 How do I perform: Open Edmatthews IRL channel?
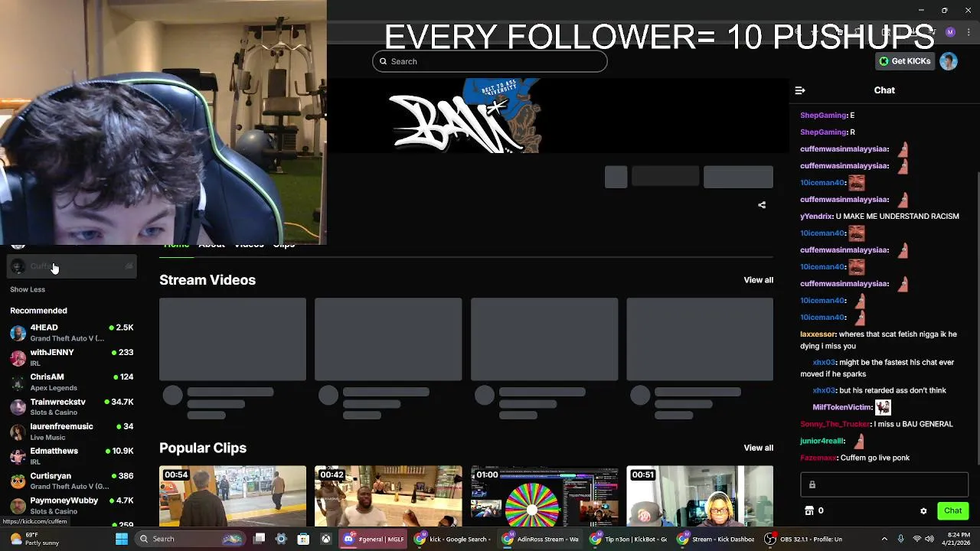72,456
